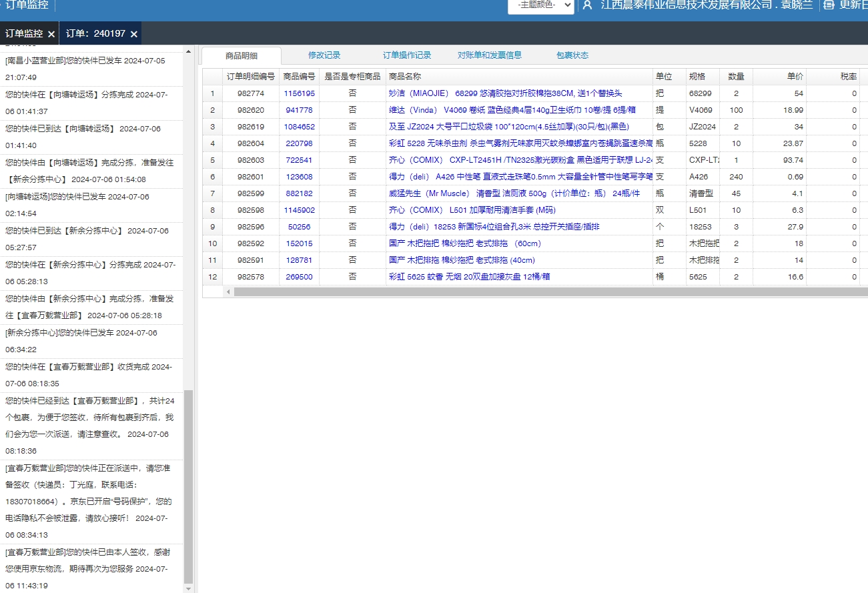This screenshot has width=868, height=593.
Task: Click the 已由本人签收 tracking entry
Action: (x=90, y=569)
